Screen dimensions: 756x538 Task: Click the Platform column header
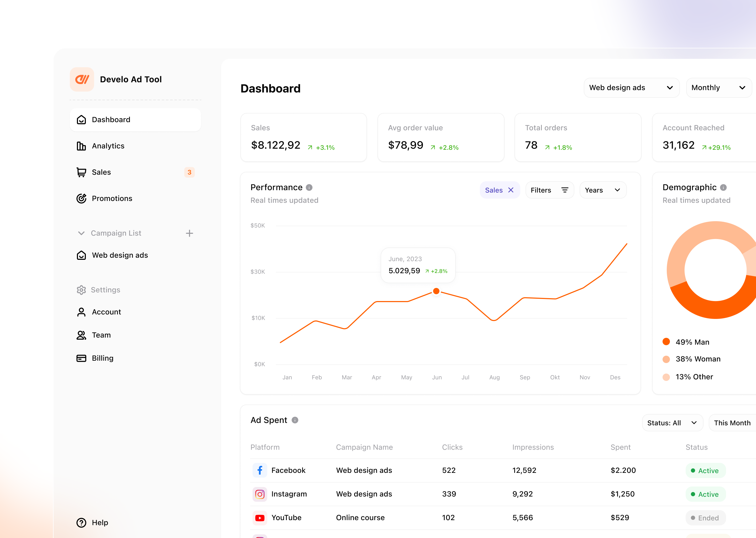[x=265, y=447]
